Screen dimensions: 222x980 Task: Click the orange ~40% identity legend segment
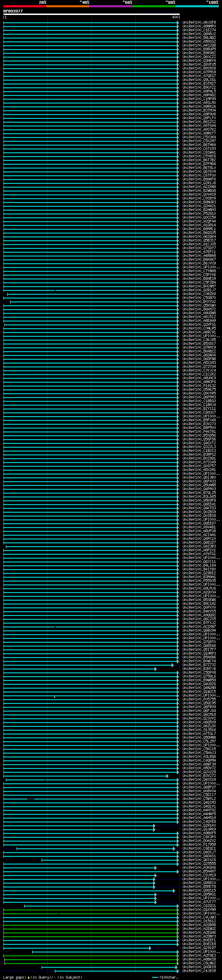tap(68, 6)
